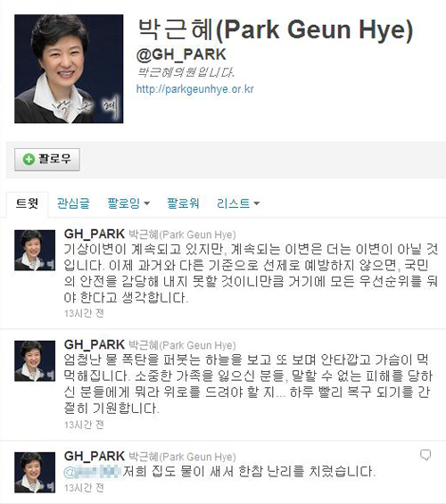The image size is (446, 504).
Task: Open the large profile photo
Action: point(69,69)
